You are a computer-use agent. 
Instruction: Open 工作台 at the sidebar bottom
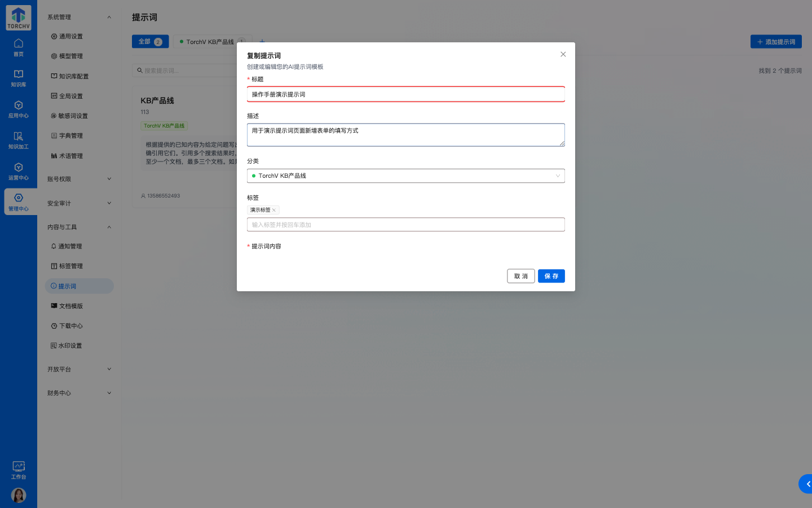[19, 470]
